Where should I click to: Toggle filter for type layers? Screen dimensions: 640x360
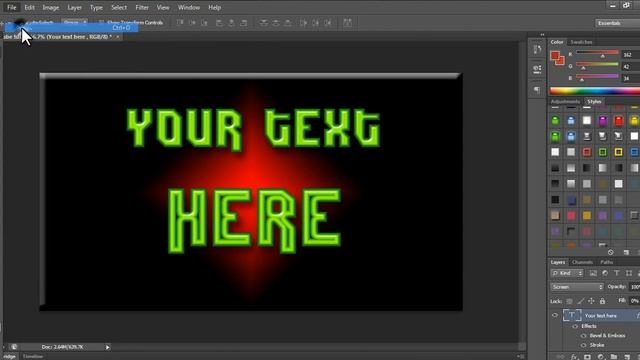pyautogui.click(x=617, y=273)
